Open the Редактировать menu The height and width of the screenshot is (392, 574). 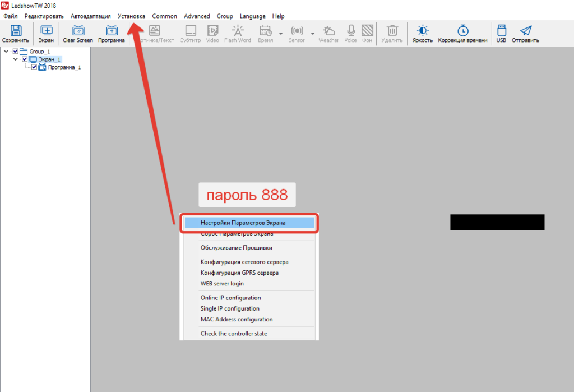coord(44,16)
